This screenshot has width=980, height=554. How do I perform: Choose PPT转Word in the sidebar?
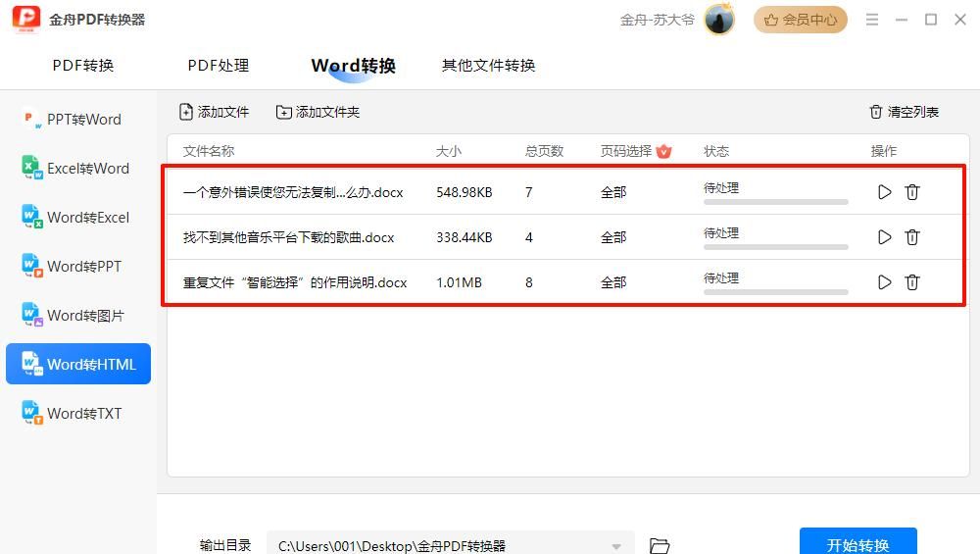78,120
